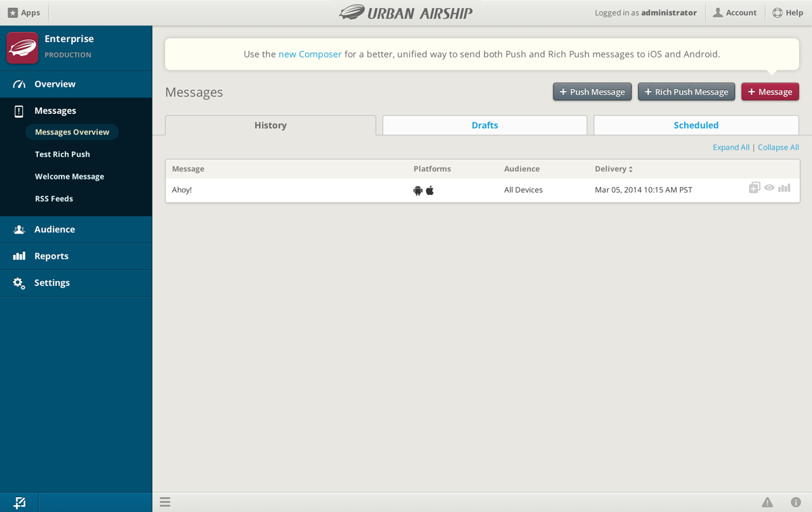Open the Settings section

[x=76, y=283]
